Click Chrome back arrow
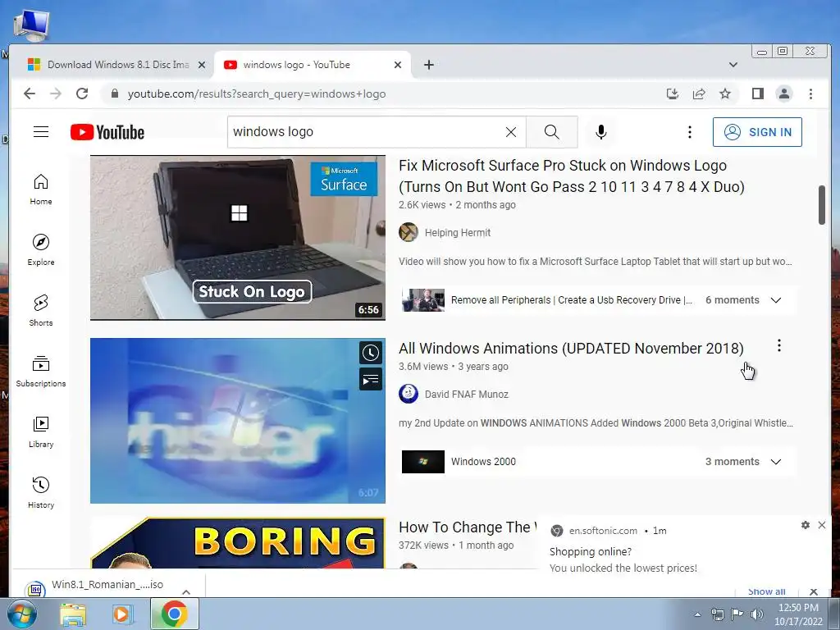 (30, 94)
